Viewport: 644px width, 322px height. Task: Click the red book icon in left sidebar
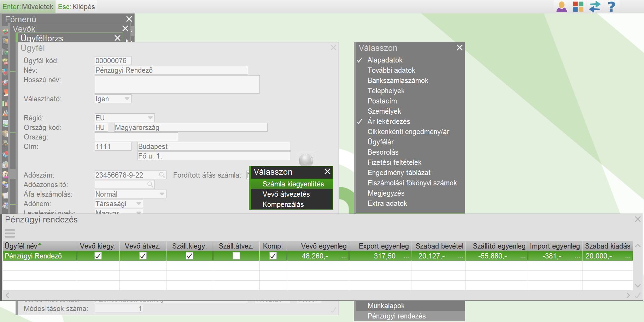(5, 93)
